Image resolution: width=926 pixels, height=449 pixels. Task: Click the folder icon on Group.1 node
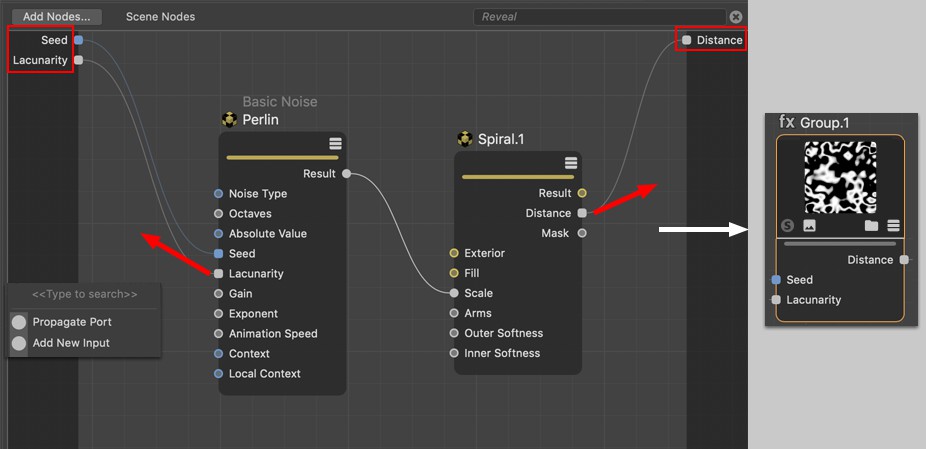[x=872, y=226]
